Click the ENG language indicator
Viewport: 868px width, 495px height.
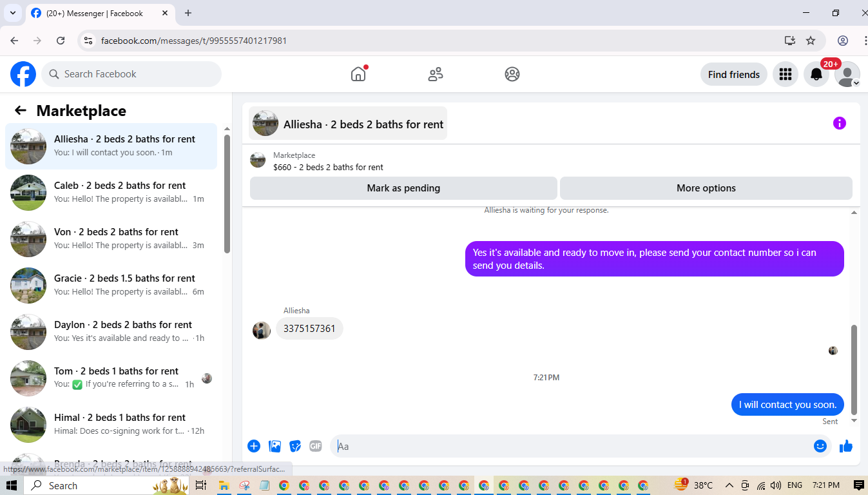795,485
